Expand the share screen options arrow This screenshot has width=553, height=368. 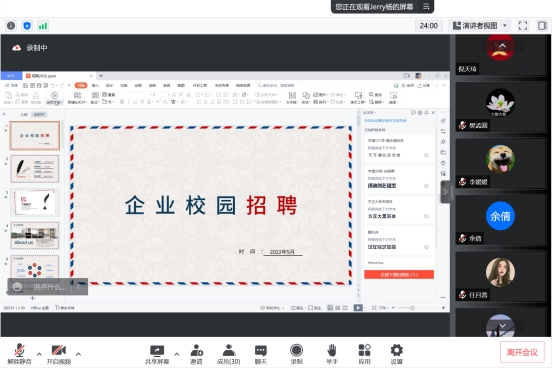coord(177,354)
